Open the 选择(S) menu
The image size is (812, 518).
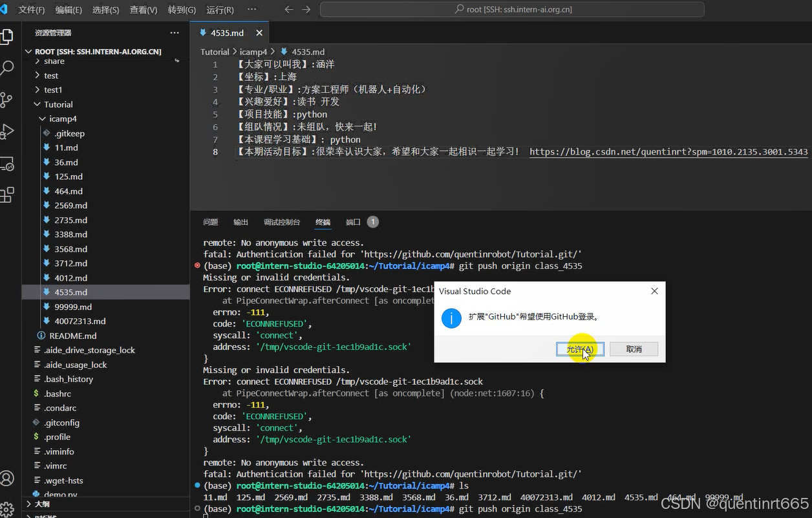[106, 10]
